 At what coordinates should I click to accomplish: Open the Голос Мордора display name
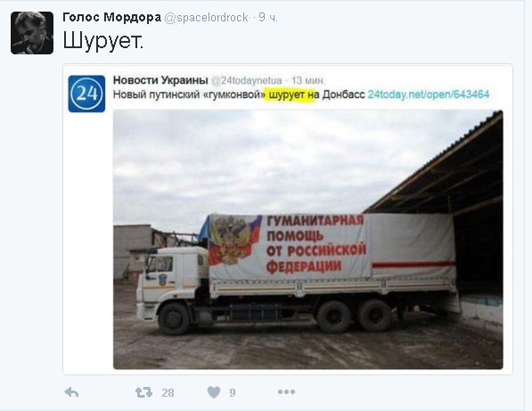pyautogui.click(x=111, y=17)
